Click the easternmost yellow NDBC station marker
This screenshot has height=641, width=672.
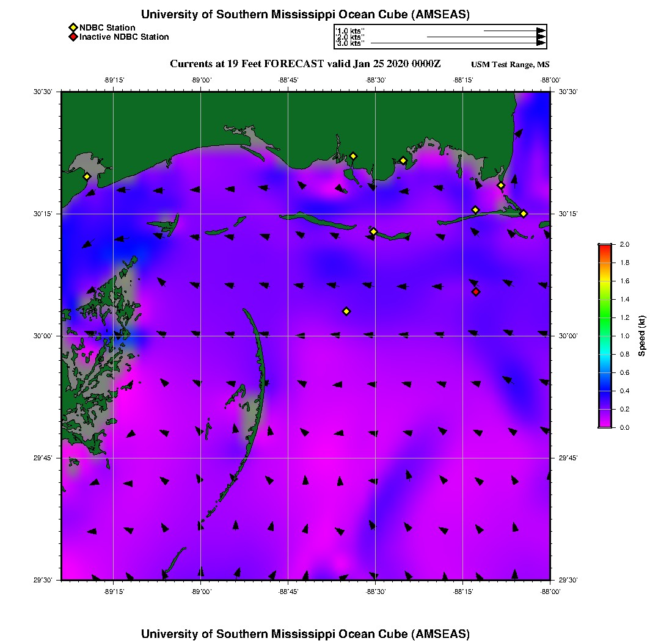(x=524, y=213)
